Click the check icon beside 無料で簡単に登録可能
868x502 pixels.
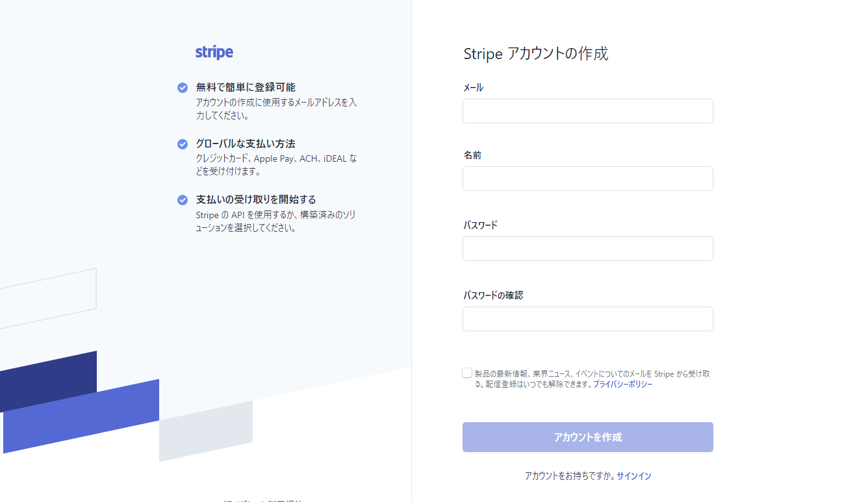(183, 85)
